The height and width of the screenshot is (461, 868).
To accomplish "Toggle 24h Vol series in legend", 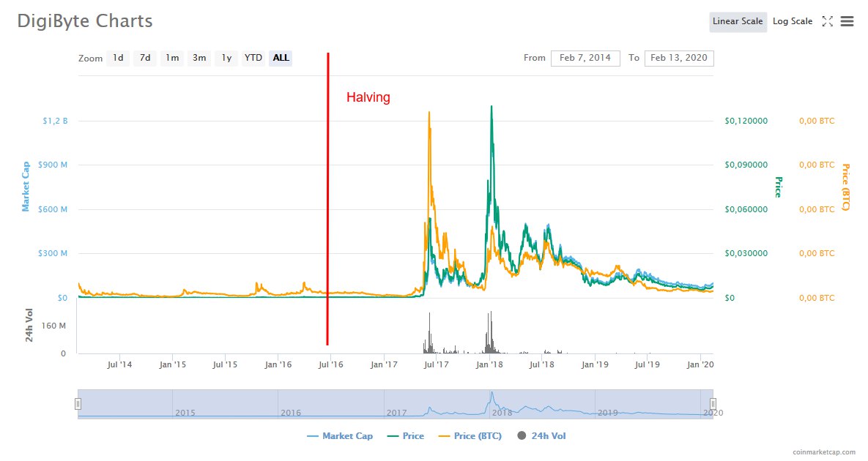I will tap(541, 436).
